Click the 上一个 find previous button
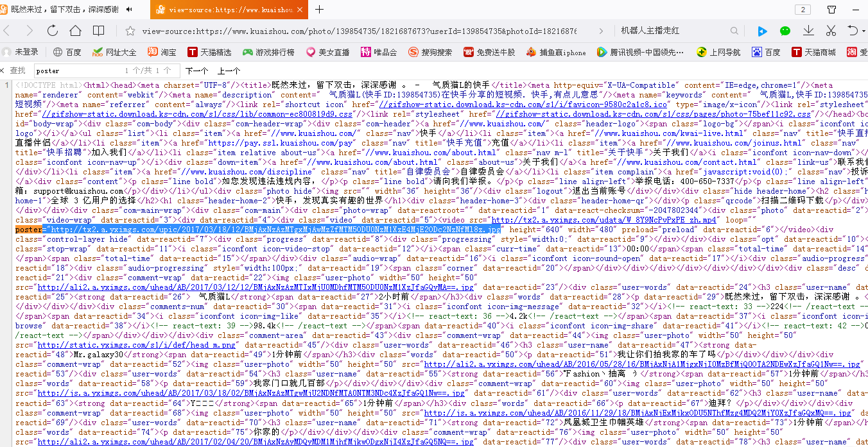The image size is (868, 447). coord(229,71)
